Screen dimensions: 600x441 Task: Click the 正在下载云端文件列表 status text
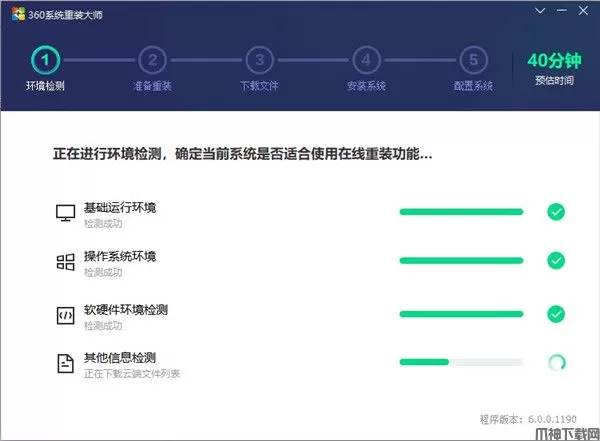click(132, 374)
